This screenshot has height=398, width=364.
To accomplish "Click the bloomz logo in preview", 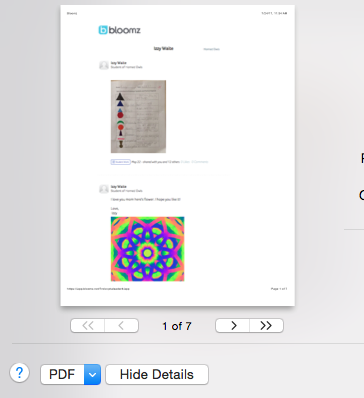I will click(119, 30).
